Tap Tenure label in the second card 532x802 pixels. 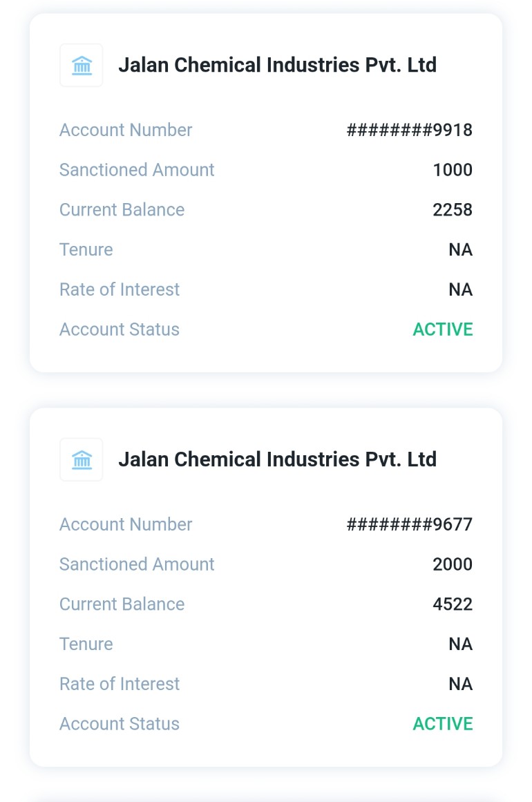pyautogui.click(x=86, y=644)
